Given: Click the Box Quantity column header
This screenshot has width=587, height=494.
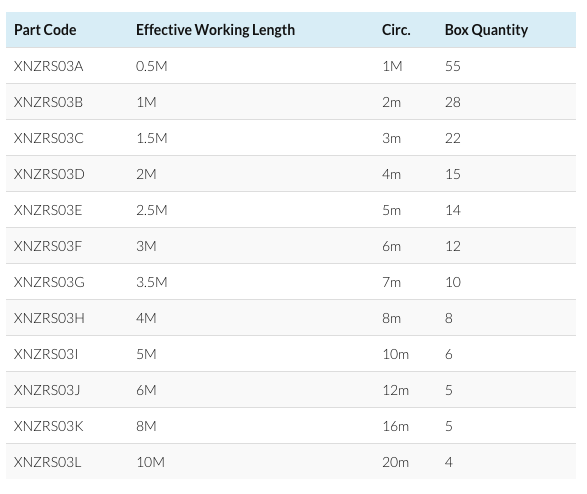Looking at the screenshot, I should (486, 30).
